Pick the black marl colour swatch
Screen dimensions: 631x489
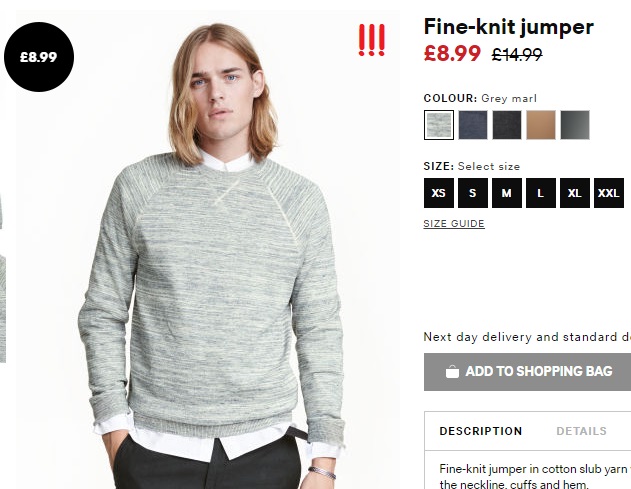pos(507,125)
